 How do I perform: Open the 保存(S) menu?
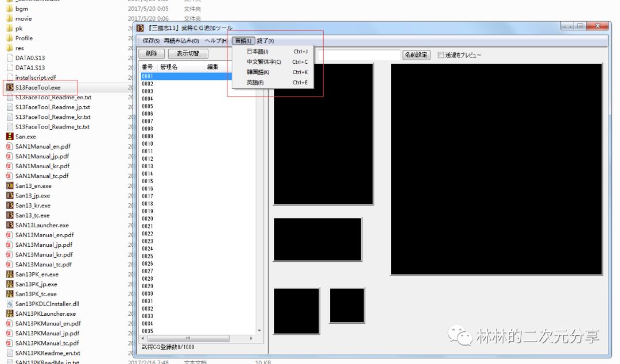point(151,41)
